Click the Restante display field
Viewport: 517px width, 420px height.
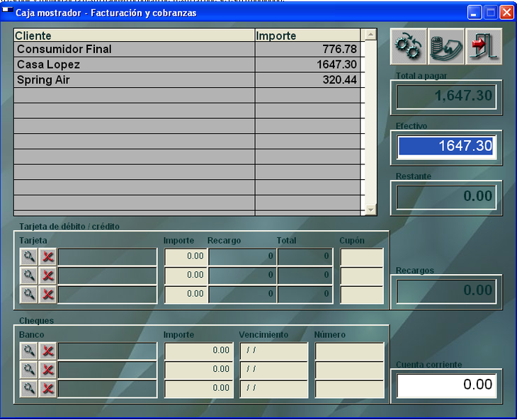pyautogui.click(x=446, y=196)
